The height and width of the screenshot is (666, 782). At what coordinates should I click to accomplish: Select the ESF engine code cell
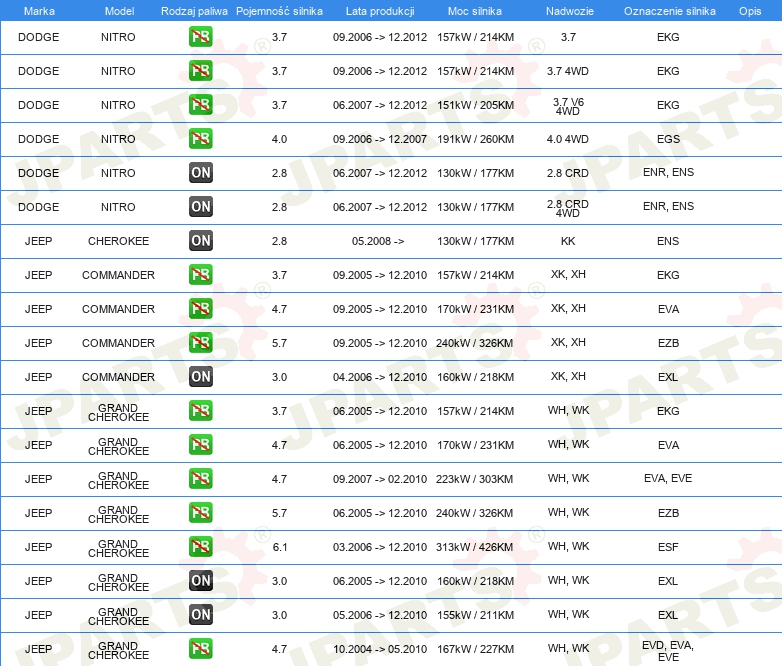668,547
